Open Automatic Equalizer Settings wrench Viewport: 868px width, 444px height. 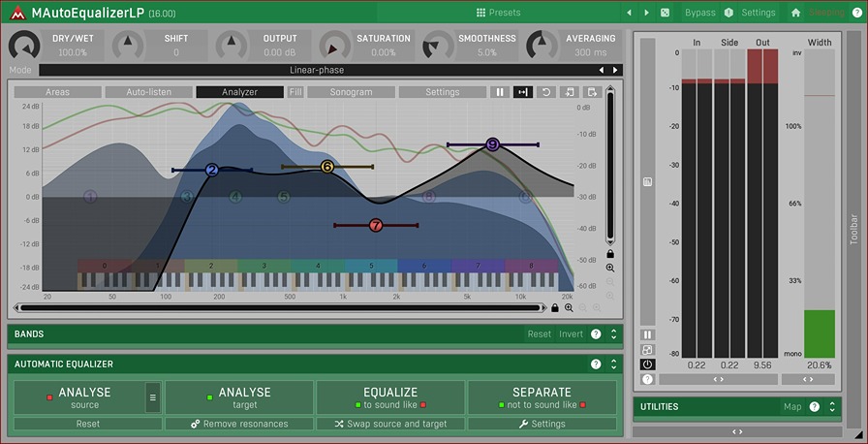pyautogui.click(x=542, y=424)
